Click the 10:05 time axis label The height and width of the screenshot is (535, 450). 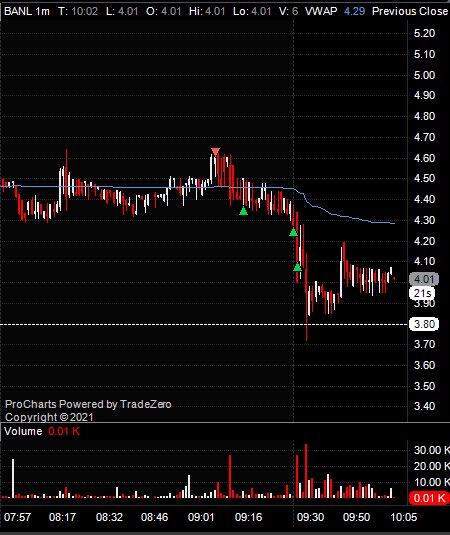pyautogui.click(x=403, y=517)
